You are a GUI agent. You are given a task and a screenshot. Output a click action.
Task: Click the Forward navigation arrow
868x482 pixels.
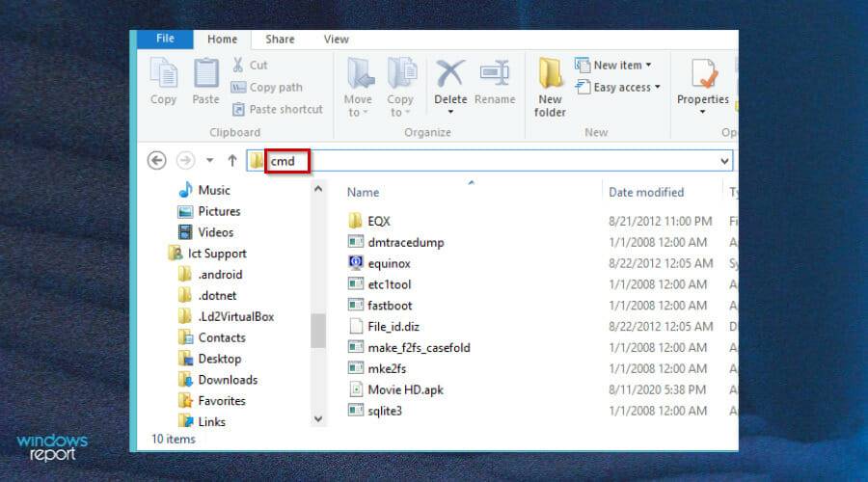click(x=185, y=161)
